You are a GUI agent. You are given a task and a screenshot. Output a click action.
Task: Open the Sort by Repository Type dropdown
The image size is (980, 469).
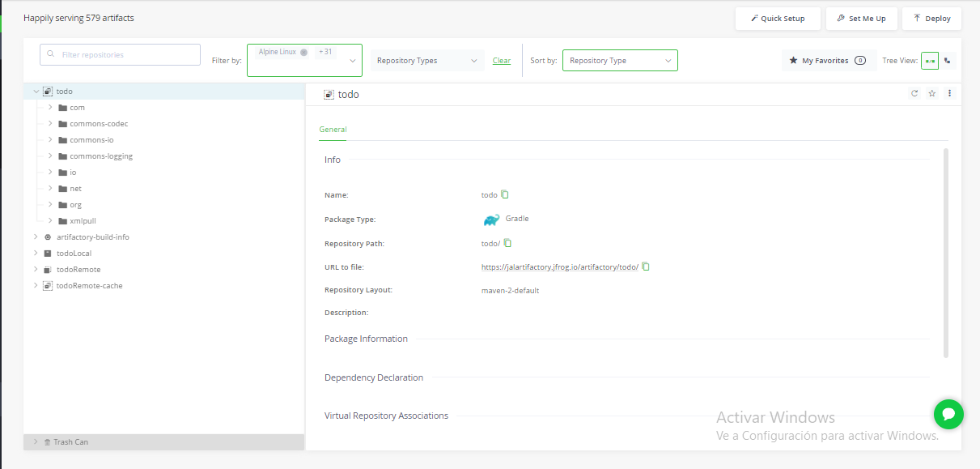click(x=620, y=61)
